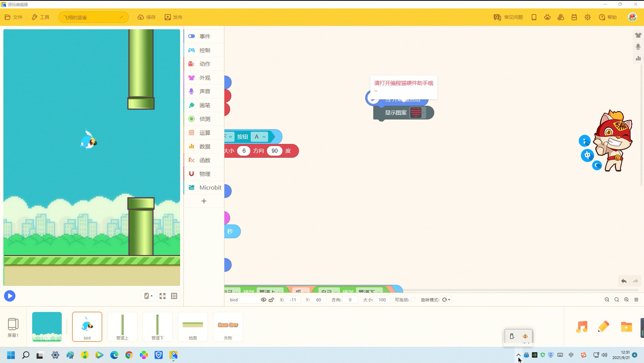Viewport: 644px width, 363px height.
Task: Select the 外观 block category
Action: click(204, 78)
